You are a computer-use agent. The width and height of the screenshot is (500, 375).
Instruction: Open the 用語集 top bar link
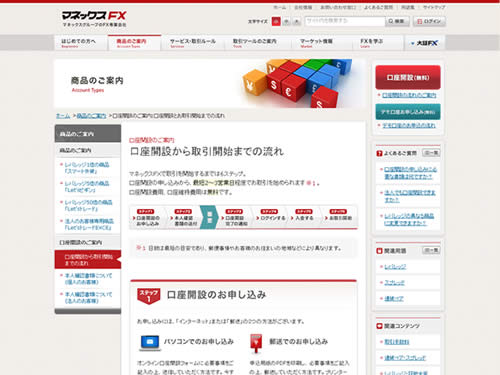click(408, 7)
